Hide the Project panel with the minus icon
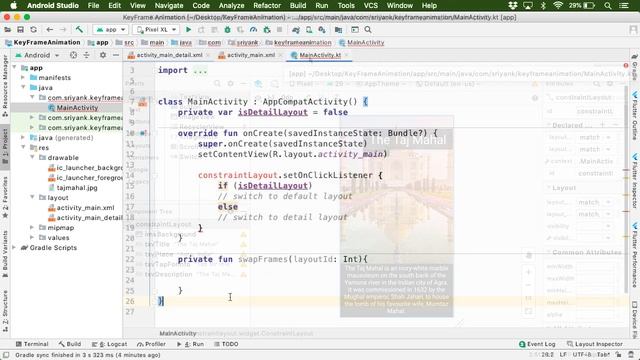 pos(116,55)
